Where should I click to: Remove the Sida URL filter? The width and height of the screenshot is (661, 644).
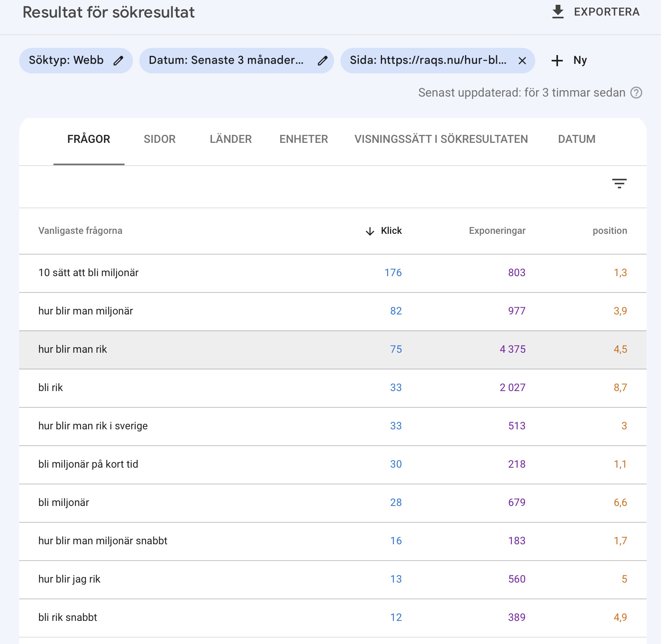tap(522, 61)
